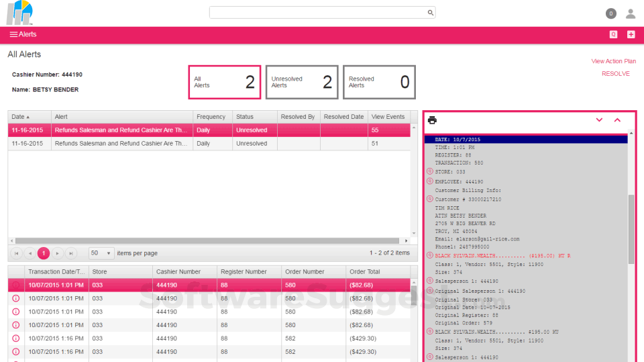Sort alerts by Frequency column

213,117
